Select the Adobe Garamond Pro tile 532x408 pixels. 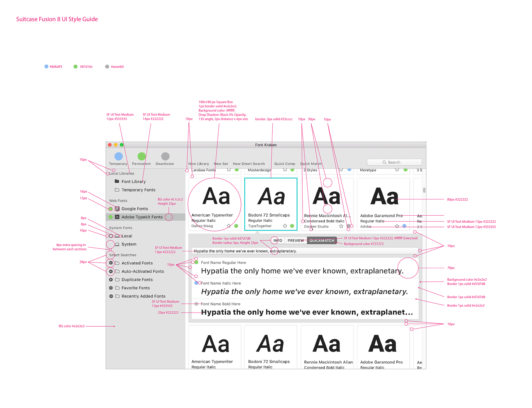(x=383, y=204)
